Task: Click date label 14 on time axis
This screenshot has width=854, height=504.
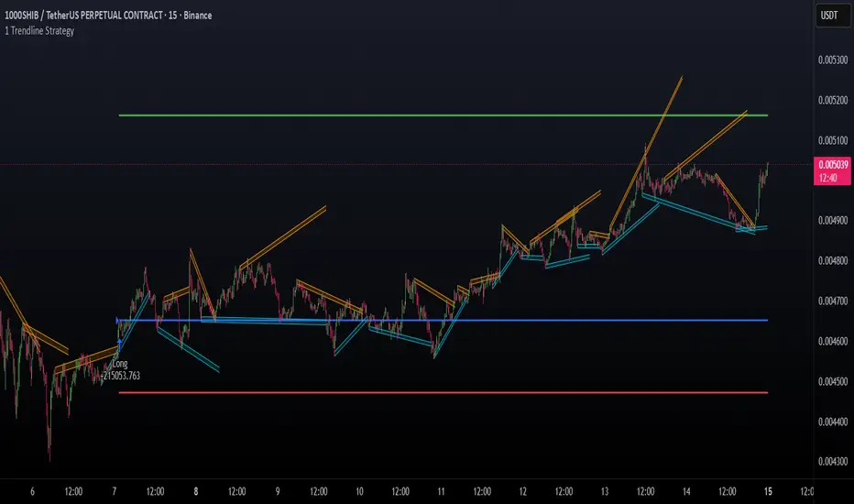Action: tap(686, 492)
